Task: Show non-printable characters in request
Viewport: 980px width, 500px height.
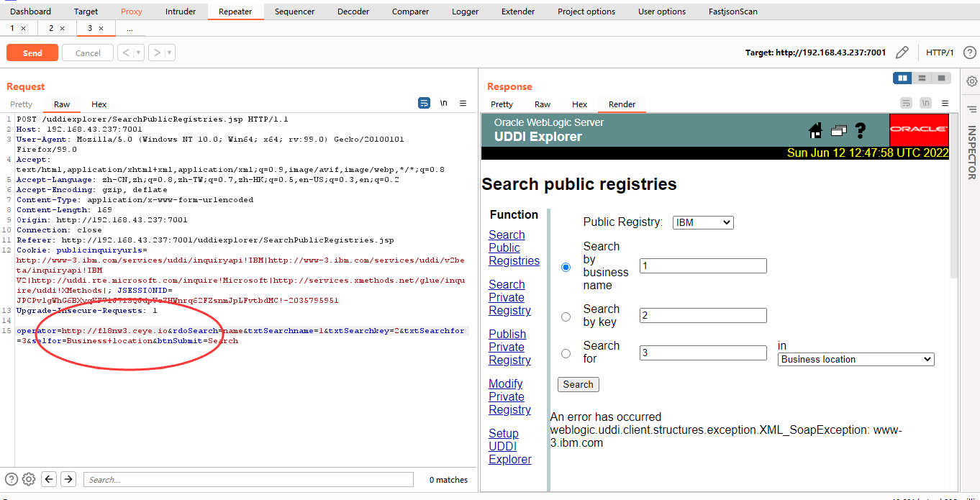Action: click(x=444, y=104)
